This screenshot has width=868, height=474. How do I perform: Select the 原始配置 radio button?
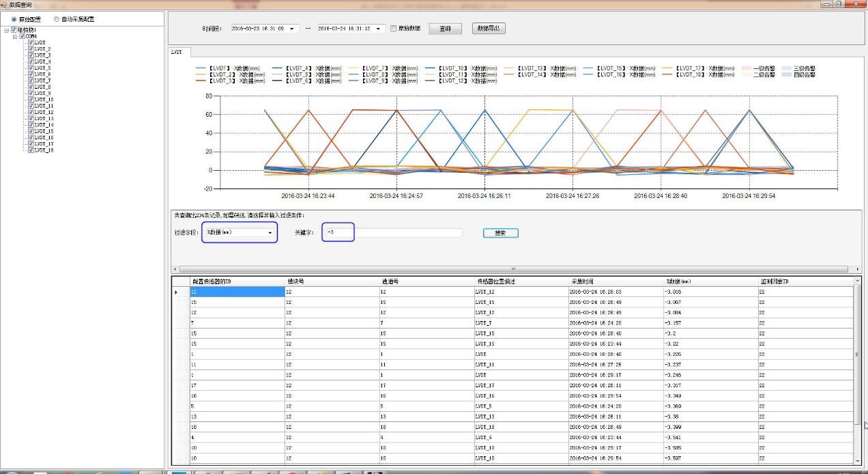[x=14, y=19]
